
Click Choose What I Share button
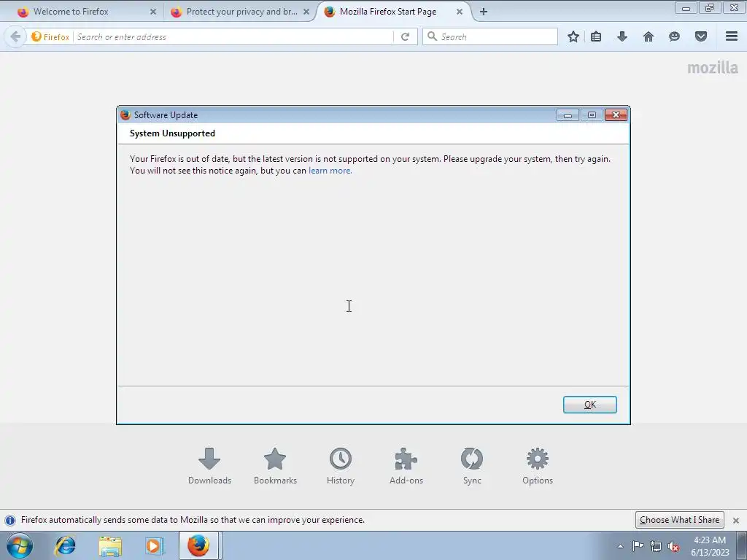click(679, 519)
